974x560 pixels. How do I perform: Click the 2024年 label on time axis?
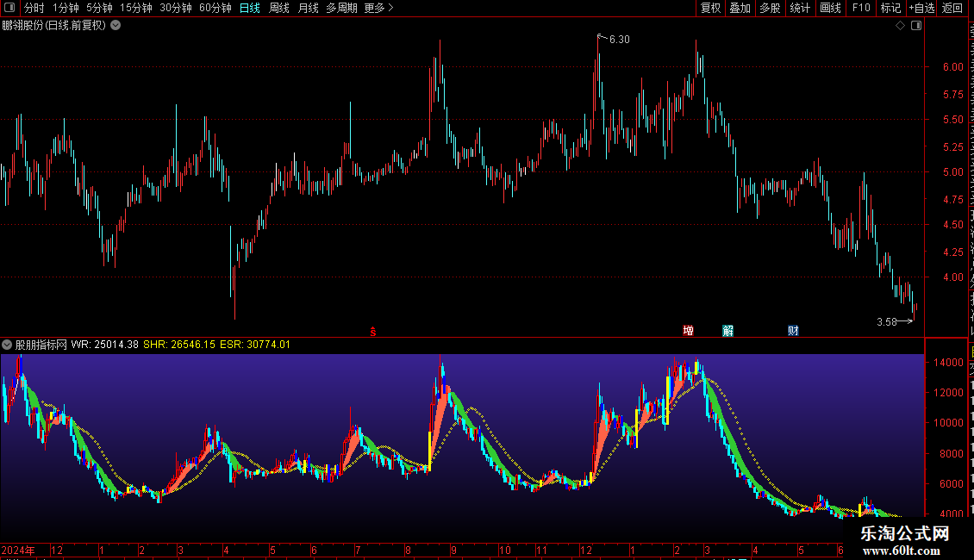(x=18, y=550)
